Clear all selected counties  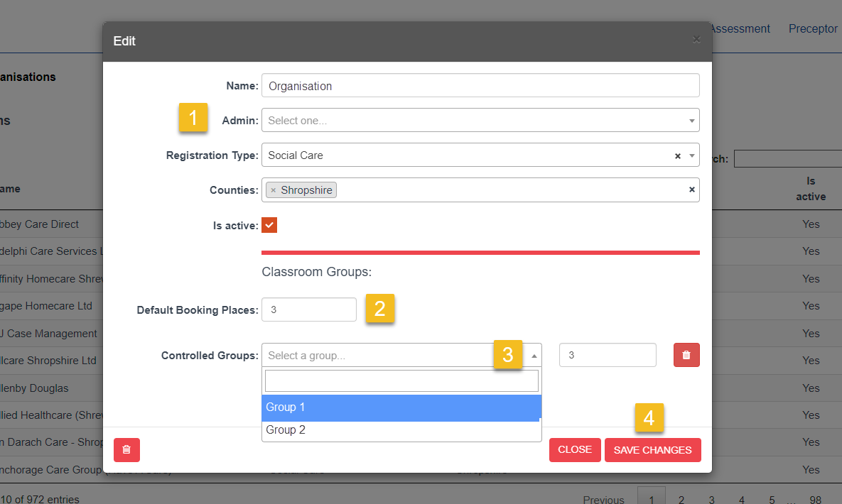tap(691, 190)
